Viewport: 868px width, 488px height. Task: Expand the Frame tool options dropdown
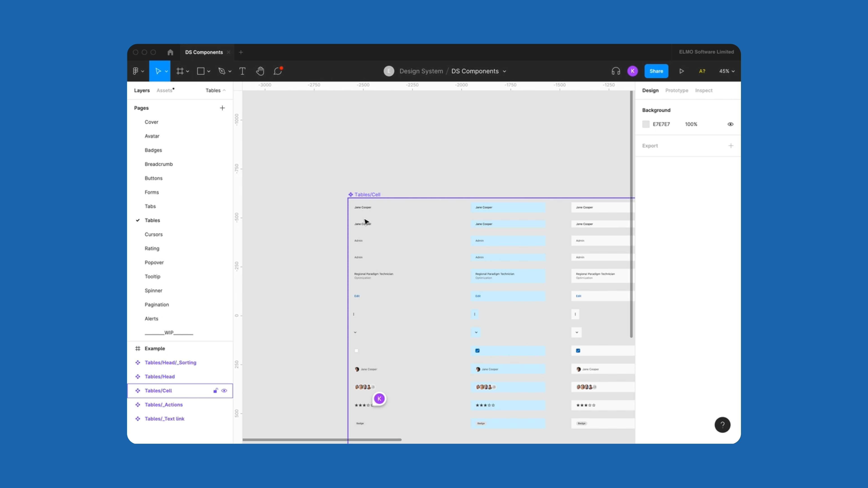point(188,71)
